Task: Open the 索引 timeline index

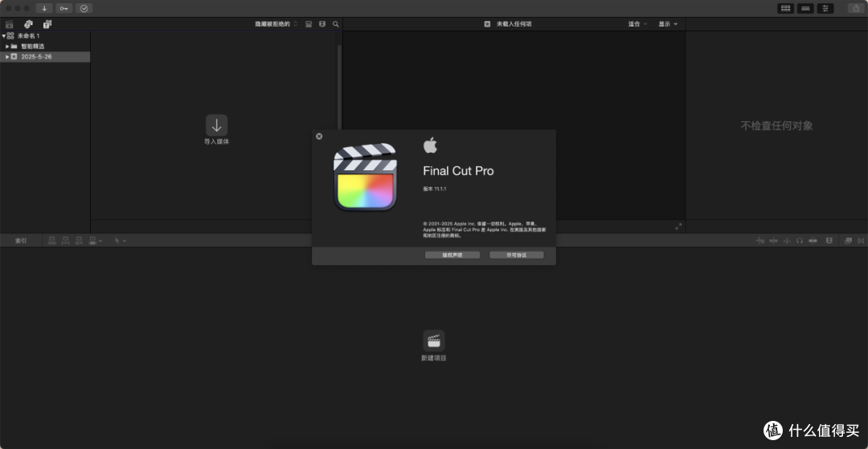Action: pyautogui.click(x=20, y=241)
